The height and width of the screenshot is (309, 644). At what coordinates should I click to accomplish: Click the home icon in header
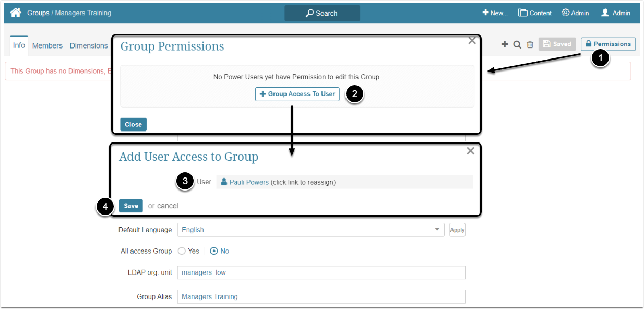pyautogui.click(x=16, y=13)
